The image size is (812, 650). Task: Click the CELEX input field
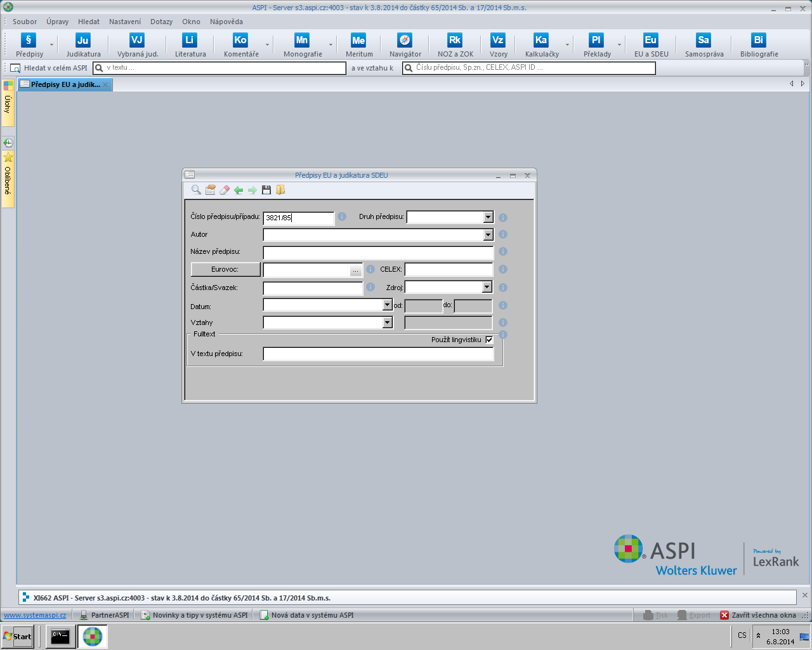click(449, 270)
